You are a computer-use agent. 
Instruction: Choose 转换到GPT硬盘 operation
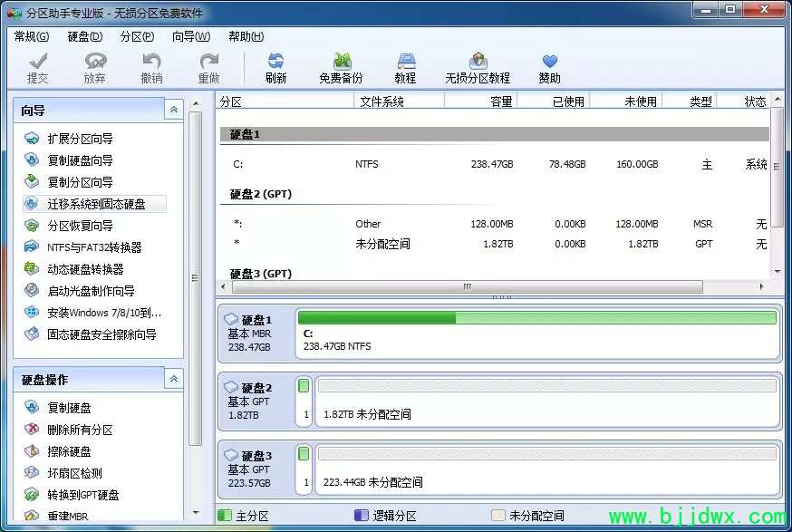point(72,495)
